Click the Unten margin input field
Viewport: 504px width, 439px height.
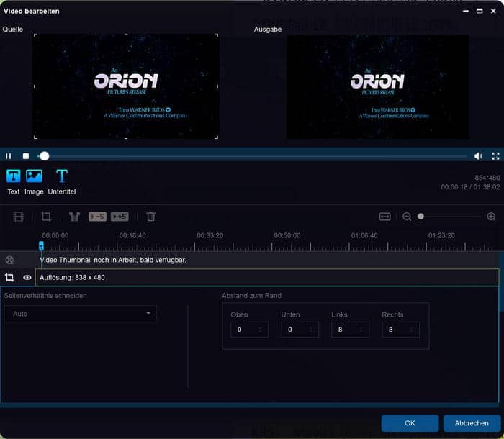(300, 330)
